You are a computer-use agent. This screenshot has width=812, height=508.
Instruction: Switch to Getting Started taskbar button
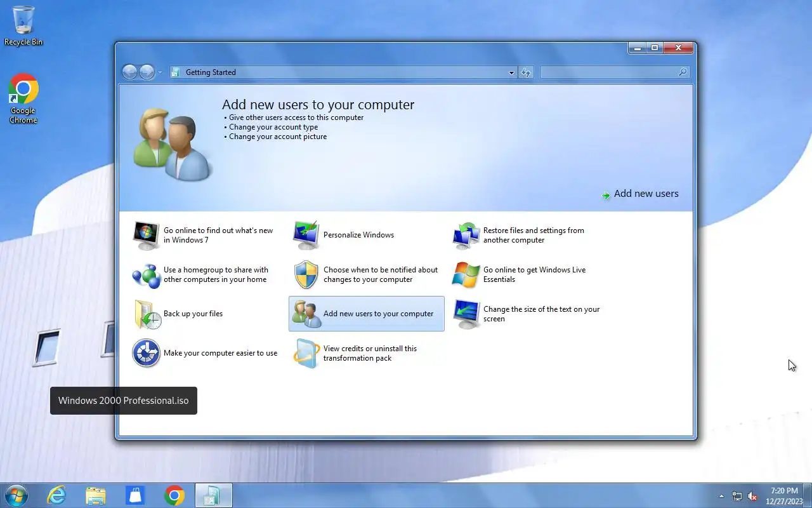point(213,495)
